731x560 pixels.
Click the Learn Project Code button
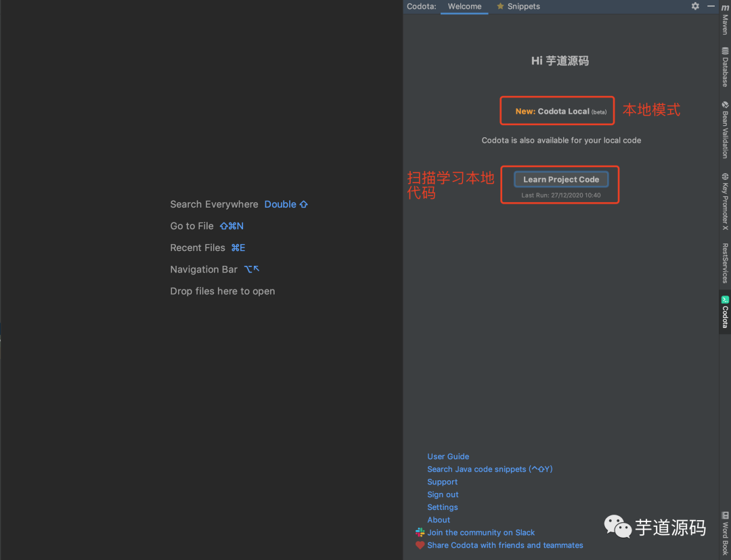[561, 179]
